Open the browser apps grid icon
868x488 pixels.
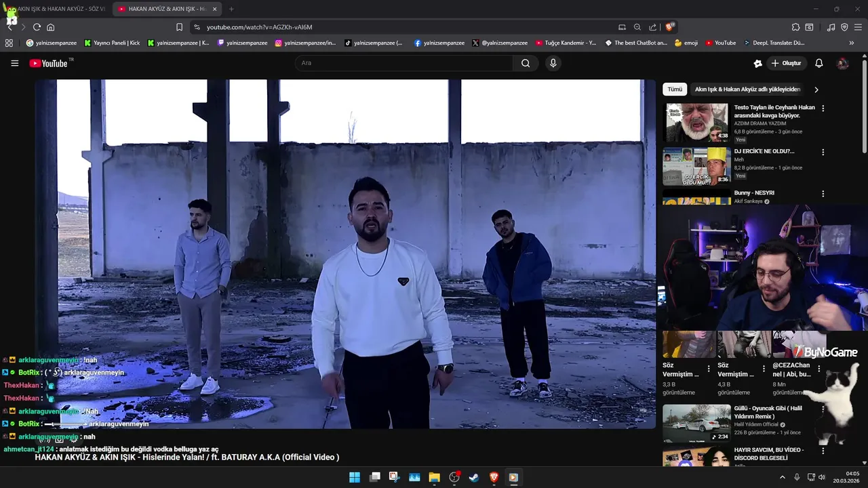click(9, 43)
